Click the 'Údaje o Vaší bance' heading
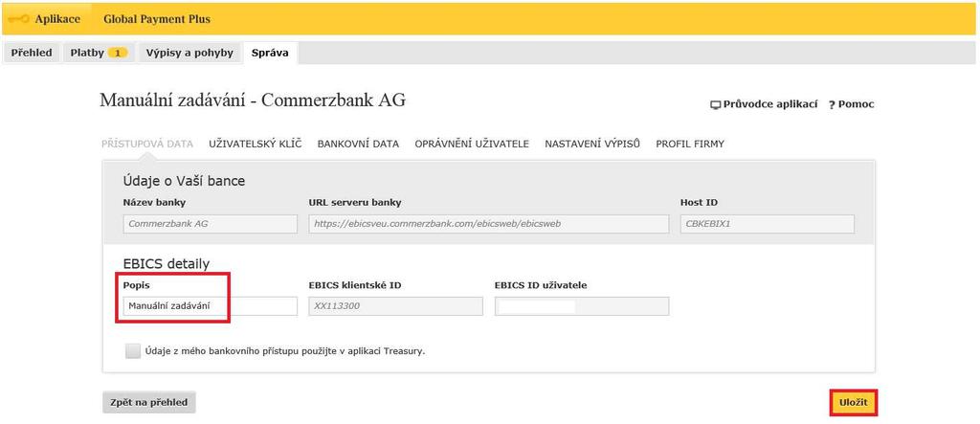The image size is (980, 424). 185,181
